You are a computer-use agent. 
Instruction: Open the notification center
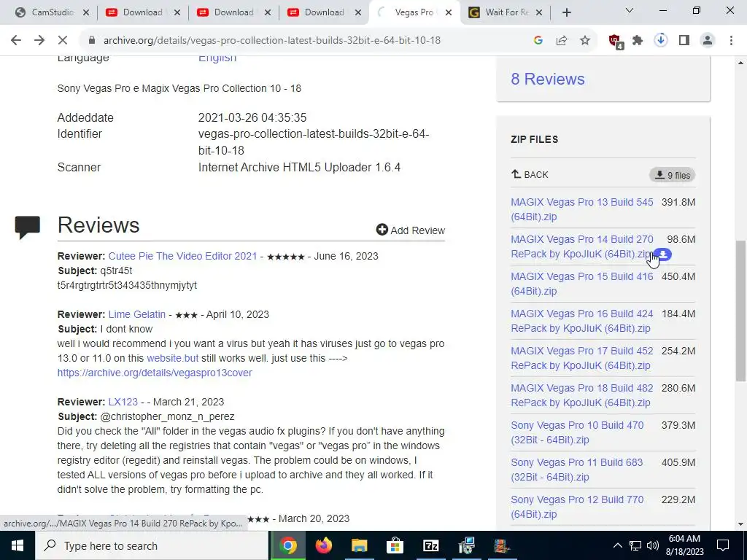[723, 545]
